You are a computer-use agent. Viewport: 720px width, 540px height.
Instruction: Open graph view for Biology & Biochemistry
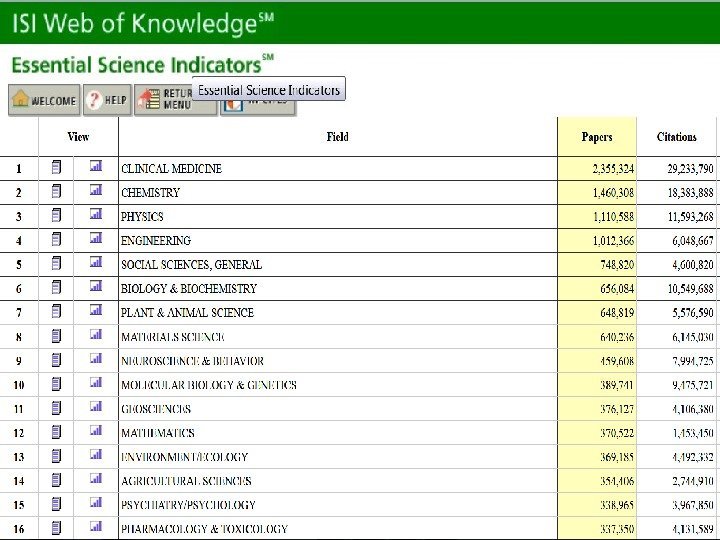(x=96, y=286)
